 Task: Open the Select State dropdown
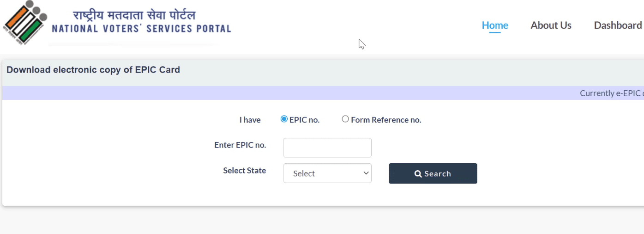[x=327, y=173]
